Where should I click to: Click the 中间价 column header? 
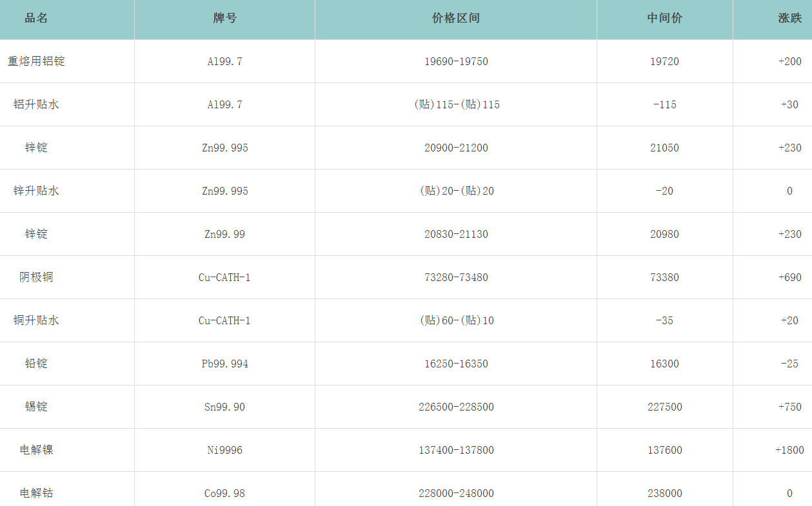[664, 18]
